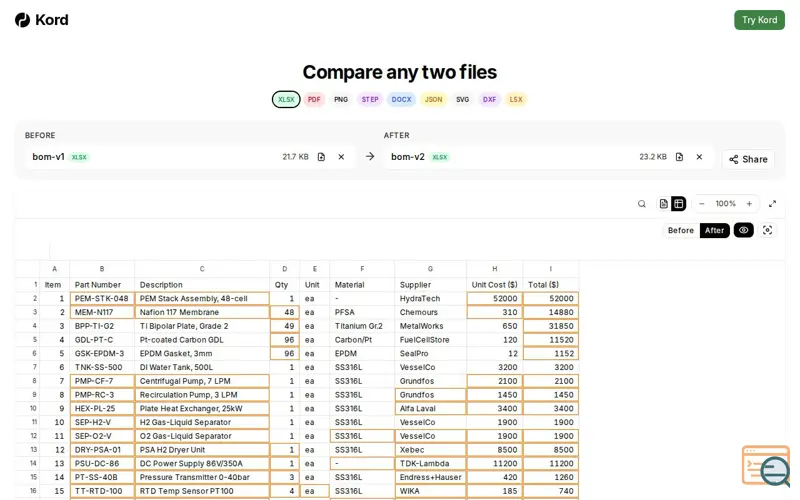Image resolution: width=800 pixels, height=500 pixels.
Task: Show the After version
Action: (x=714, y=230)
